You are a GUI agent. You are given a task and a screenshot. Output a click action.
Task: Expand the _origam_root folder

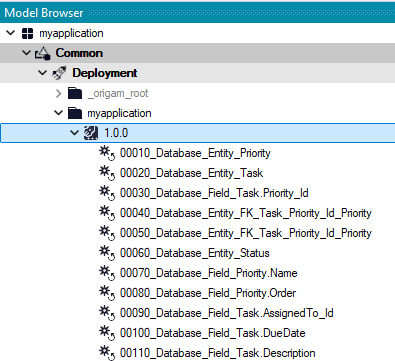(x=59, y=93)
